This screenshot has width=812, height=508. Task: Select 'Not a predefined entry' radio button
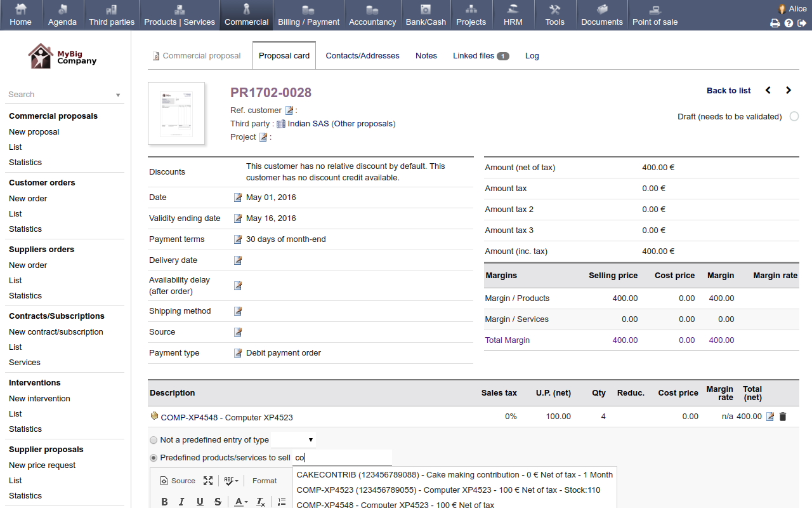(x=154, y=440)
